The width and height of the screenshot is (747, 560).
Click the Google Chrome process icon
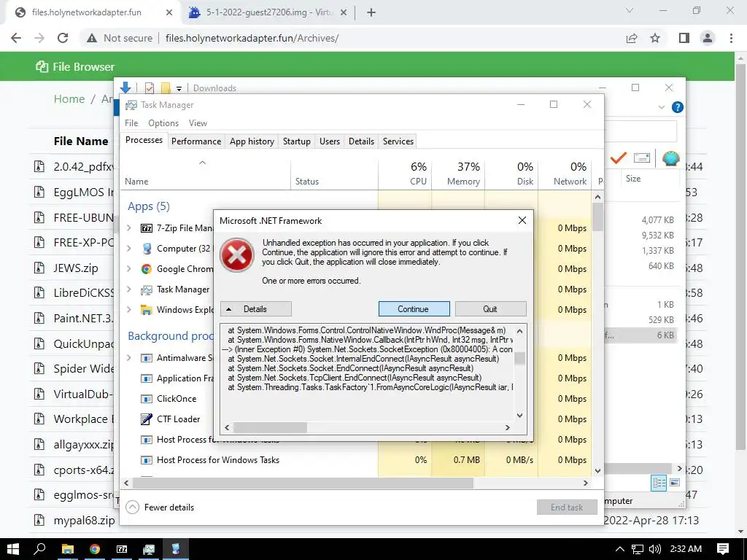tap(146, 268)
